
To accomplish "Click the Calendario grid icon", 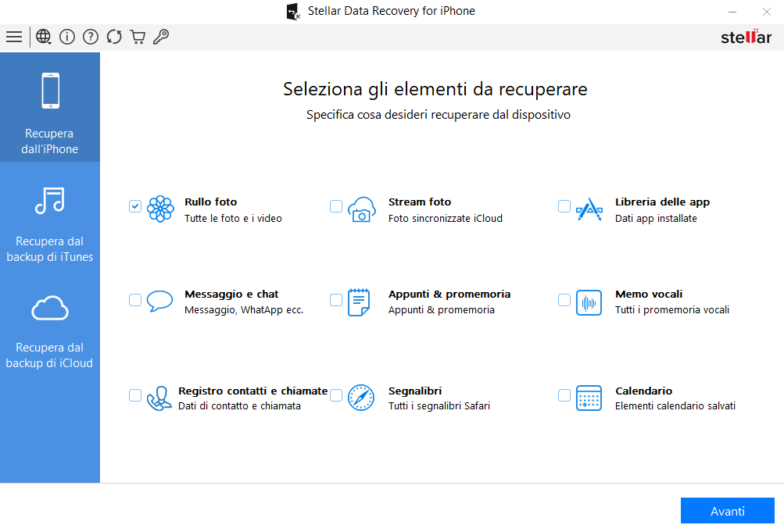I will 589,398.
